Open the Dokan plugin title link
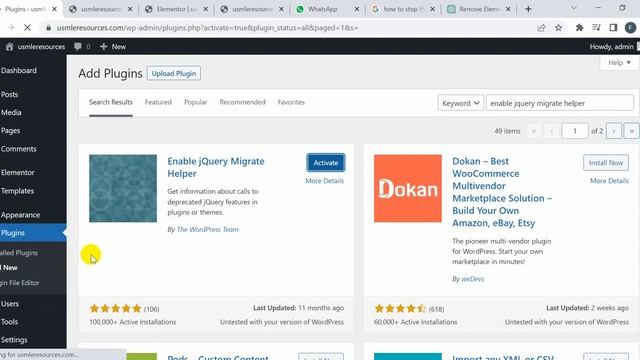The width and height of the screenshot is (640, 360). click(x=502, y=192)
